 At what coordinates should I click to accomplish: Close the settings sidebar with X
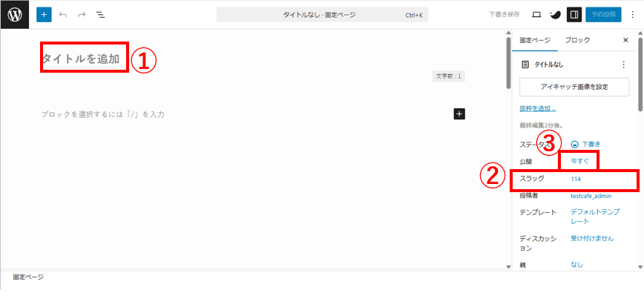coord(625,40)
